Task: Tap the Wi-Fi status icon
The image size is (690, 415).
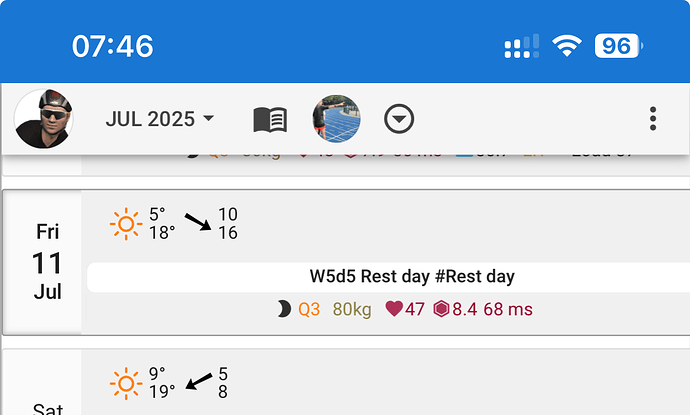Action: 568,46
